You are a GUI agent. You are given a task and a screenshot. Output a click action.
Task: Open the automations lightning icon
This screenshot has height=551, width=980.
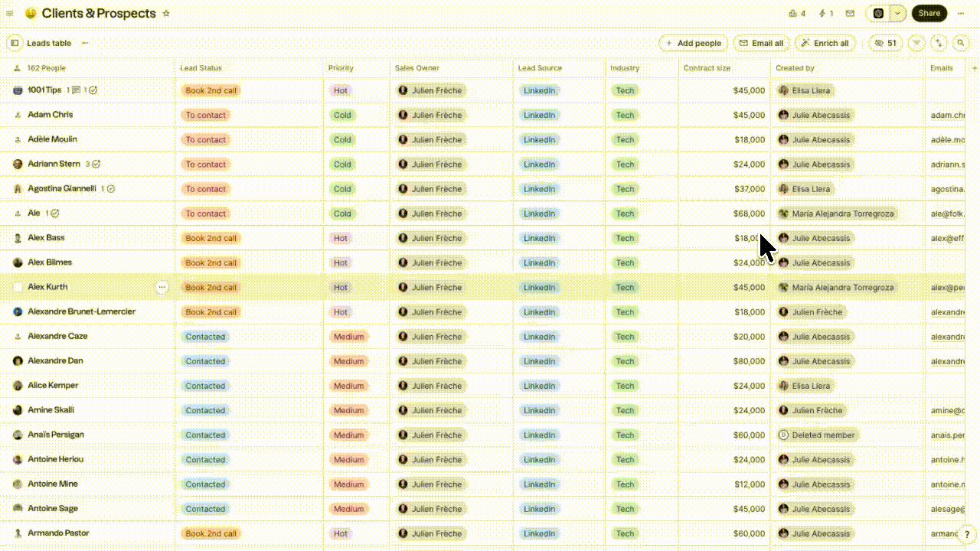(x=826, y=13)
